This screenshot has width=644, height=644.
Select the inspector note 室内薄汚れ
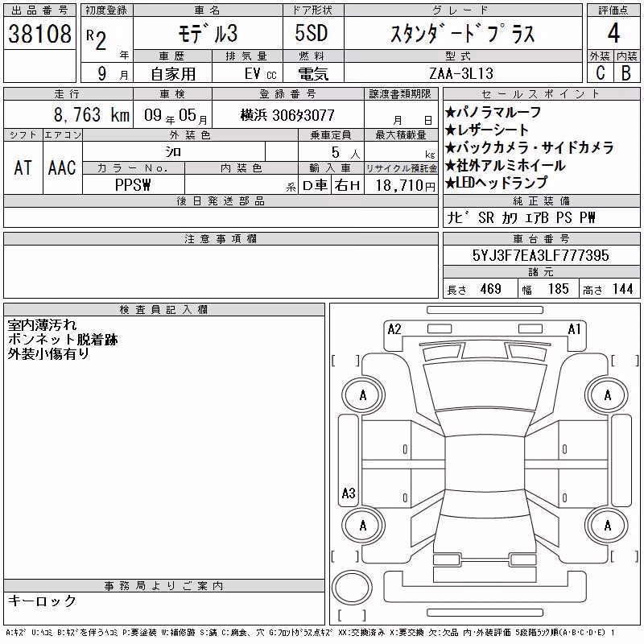pyautogui.click(x=42, y=325)
